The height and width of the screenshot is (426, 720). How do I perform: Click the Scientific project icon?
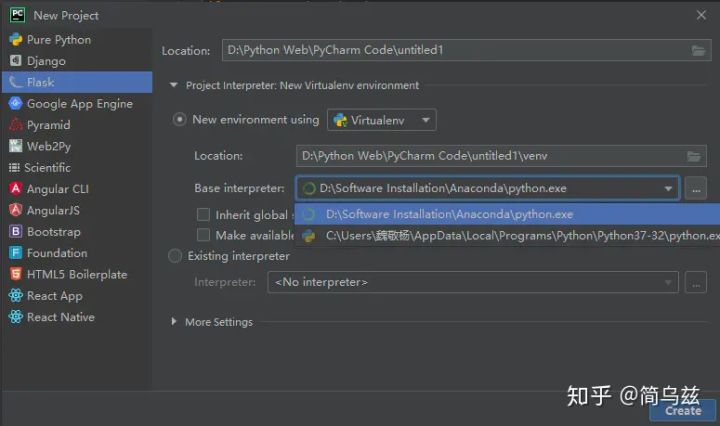(x=14, y=168)
